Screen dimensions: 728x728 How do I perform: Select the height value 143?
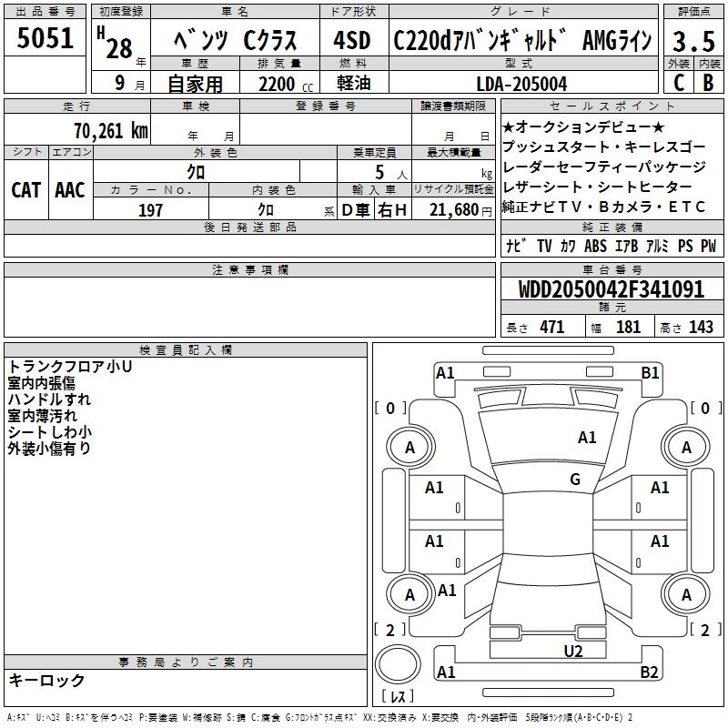click(x=701, y=328)
